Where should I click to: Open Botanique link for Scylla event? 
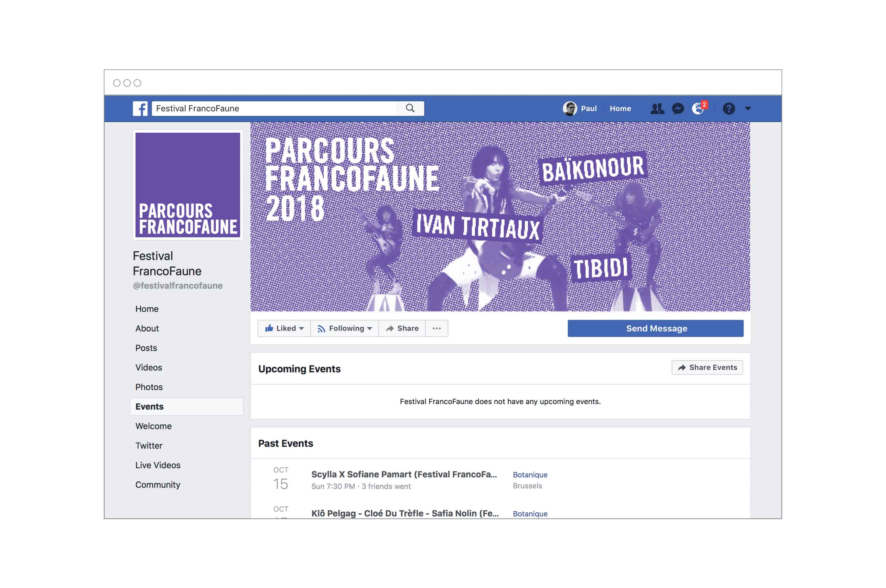[x=530, y=475]
